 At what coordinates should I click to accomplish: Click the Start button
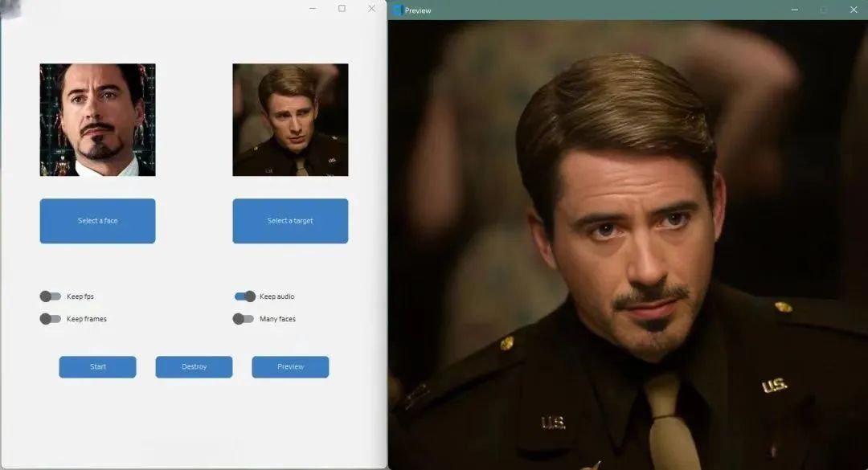pos(97,366)
